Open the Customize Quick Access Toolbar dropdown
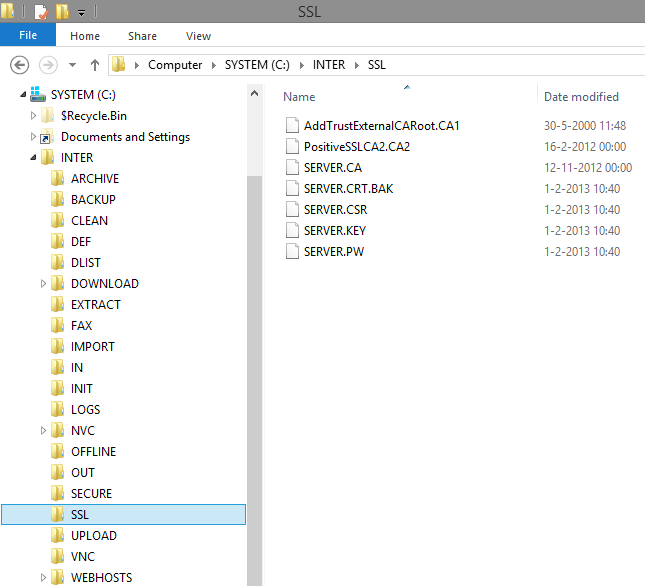 point(81,13)
